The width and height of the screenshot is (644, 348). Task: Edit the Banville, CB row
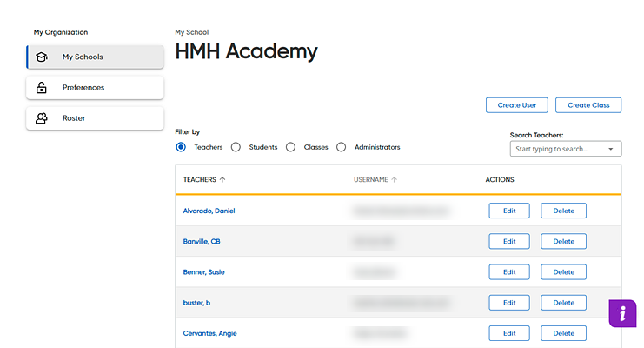pos(509,242)
